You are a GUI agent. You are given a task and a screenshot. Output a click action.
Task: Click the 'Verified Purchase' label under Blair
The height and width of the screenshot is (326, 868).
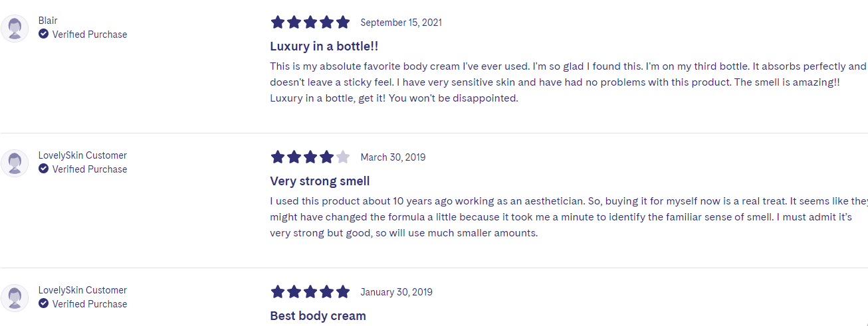coord(90,35)
